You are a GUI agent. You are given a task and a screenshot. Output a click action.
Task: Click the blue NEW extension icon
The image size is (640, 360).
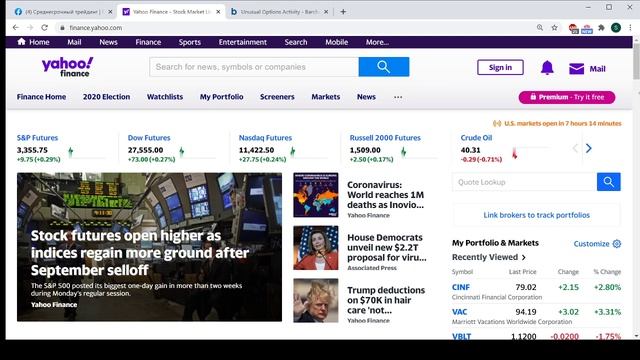tap(587, 28)
